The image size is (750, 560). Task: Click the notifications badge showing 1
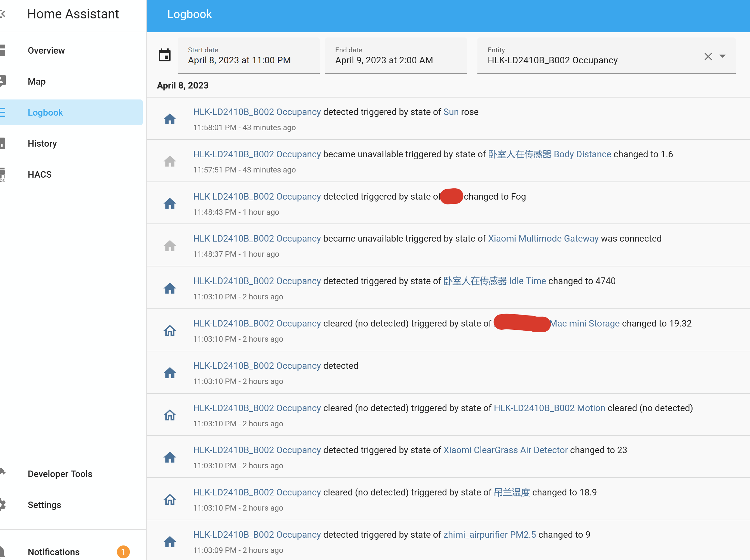[x=123, y=552]
